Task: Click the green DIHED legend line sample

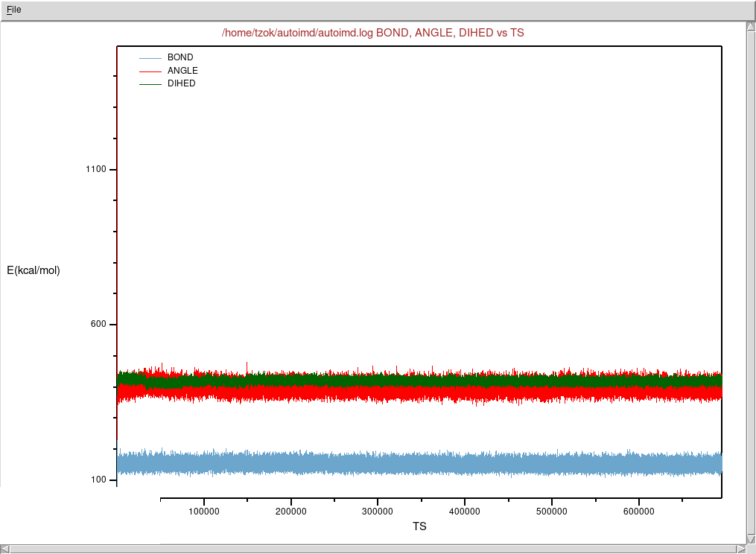Action: [150, 84]
